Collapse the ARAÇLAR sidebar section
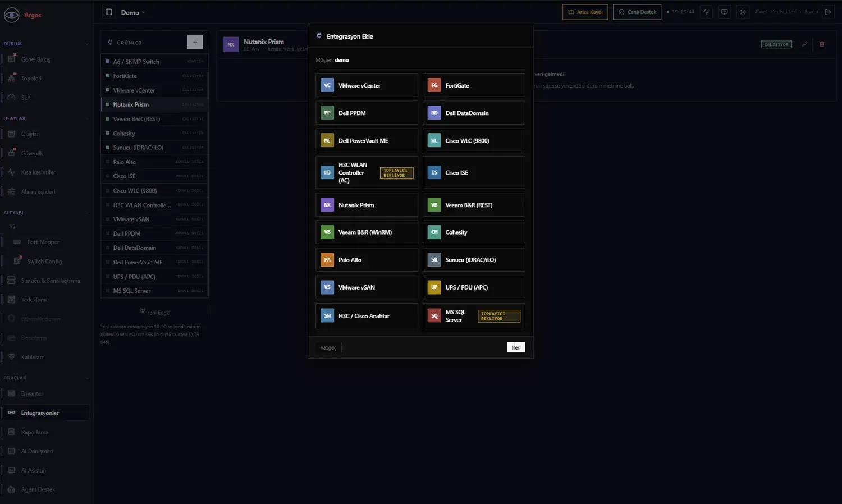The height and width of the screenshot is (504, 842). point(46,378)
